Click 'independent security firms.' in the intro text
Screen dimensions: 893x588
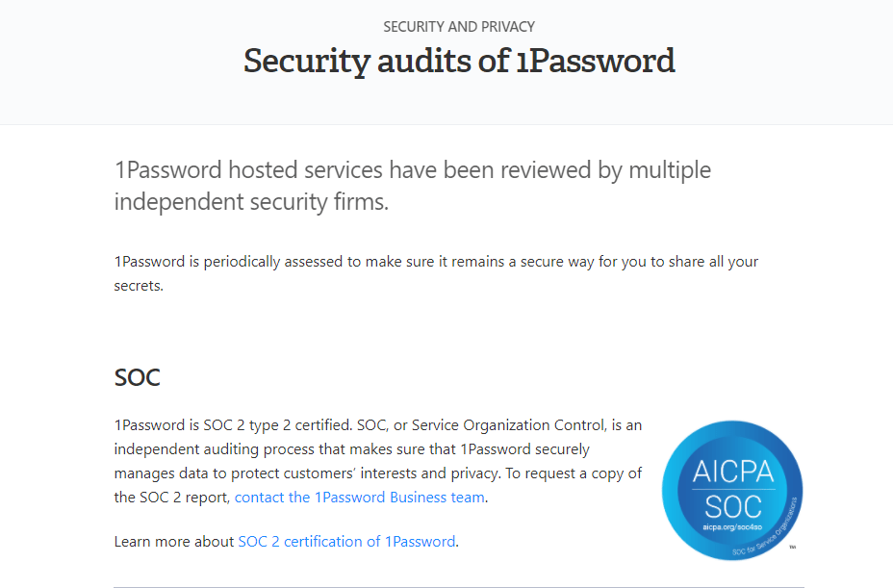point(252,202)
